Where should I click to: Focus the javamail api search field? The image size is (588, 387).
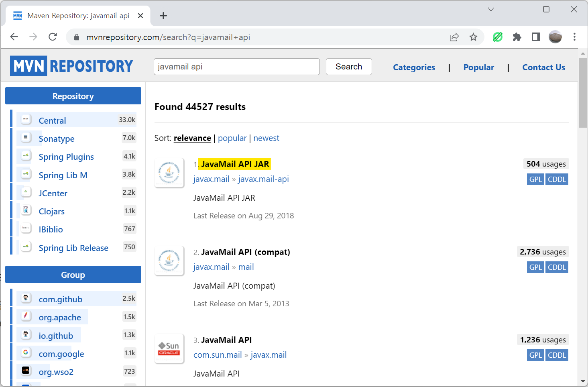(x=237, y=67)
